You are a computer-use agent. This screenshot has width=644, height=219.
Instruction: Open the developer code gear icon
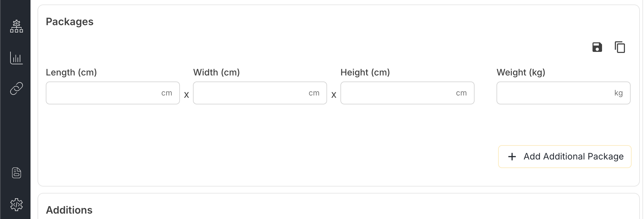coord(17,205)
